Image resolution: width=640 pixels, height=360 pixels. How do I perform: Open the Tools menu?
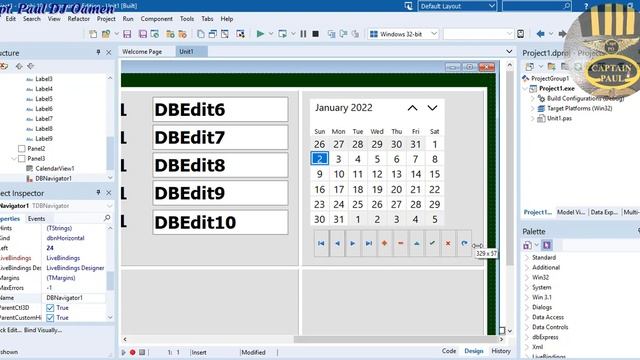[187, 19]
